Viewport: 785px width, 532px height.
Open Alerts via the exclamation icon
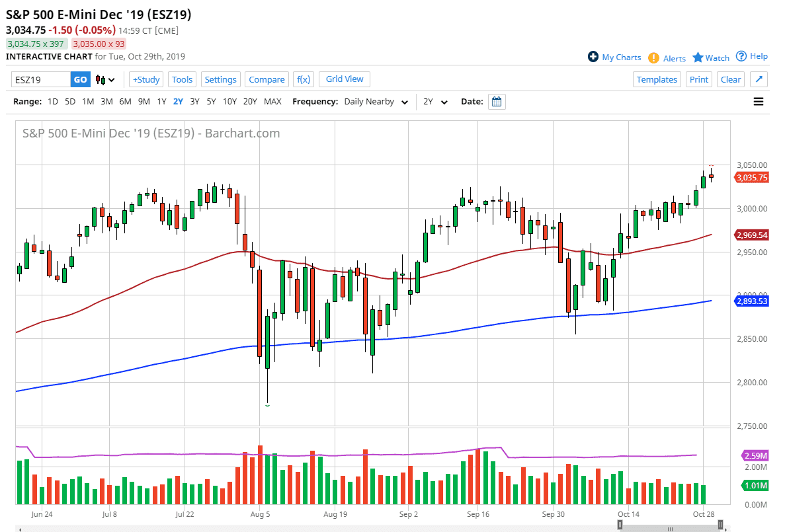click(x=651, y=58)
